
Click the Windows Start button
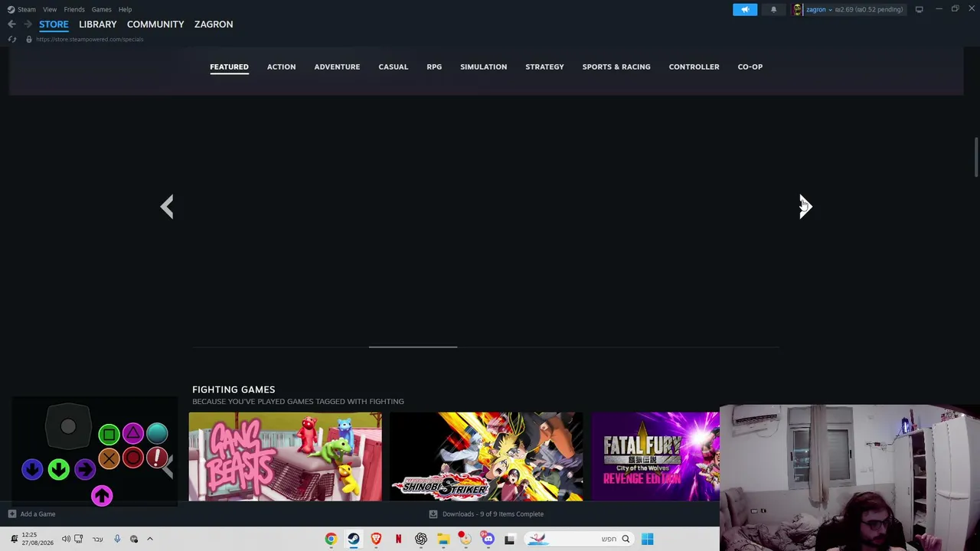[x=647, y=539]
